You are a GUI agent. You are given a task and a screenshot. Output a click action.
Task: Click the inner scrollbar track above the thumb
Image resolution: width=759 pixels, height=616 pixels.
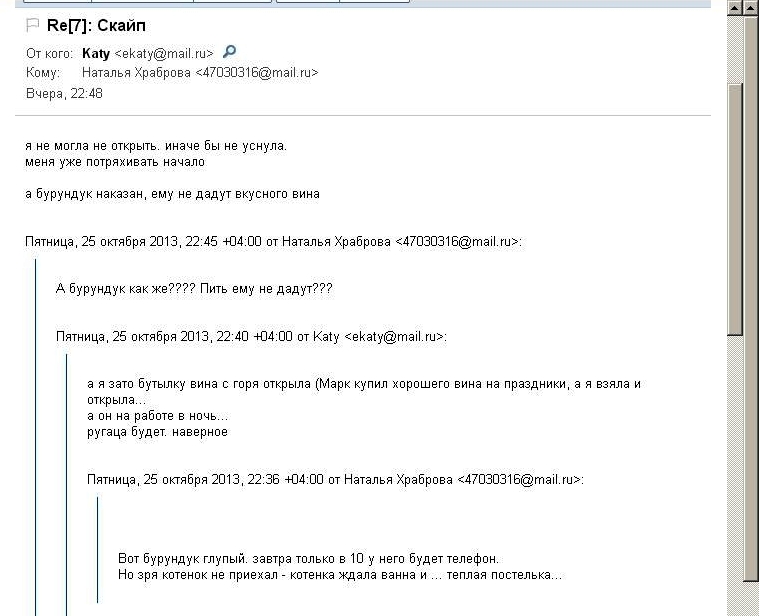tap(734, 48)
